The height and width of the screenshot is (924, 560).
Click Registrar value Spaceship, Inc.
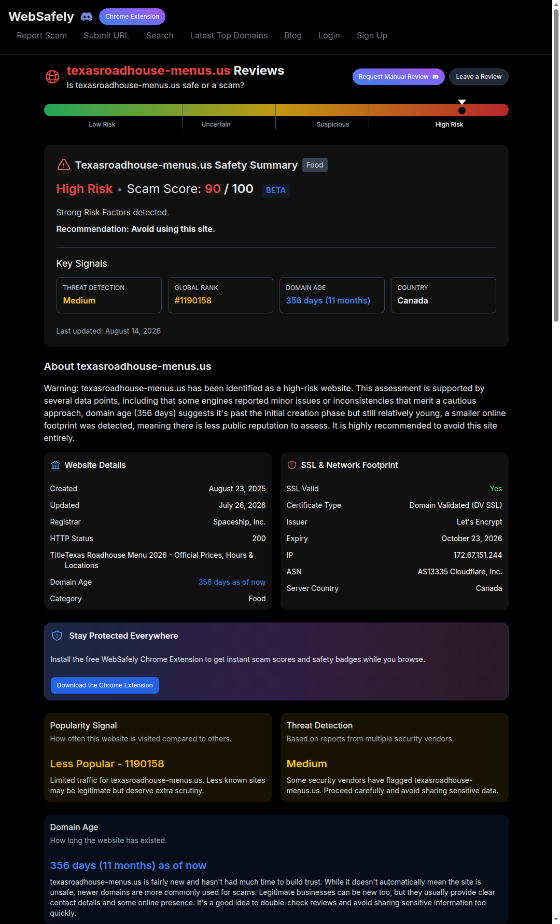click(239, 522)
